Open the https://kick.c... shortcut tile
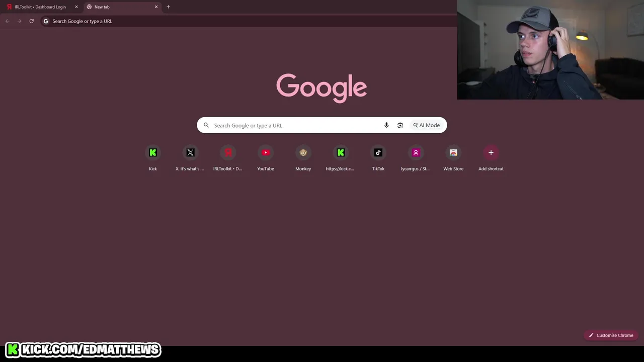Image resolution: width=644 pixels, height=362 pixels. 341,158
